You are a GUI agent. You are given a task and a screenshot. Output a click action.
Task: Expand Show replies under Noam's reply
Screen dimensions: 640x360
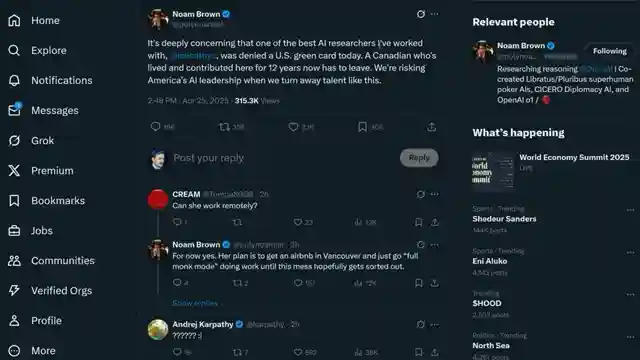coord(195,303)
